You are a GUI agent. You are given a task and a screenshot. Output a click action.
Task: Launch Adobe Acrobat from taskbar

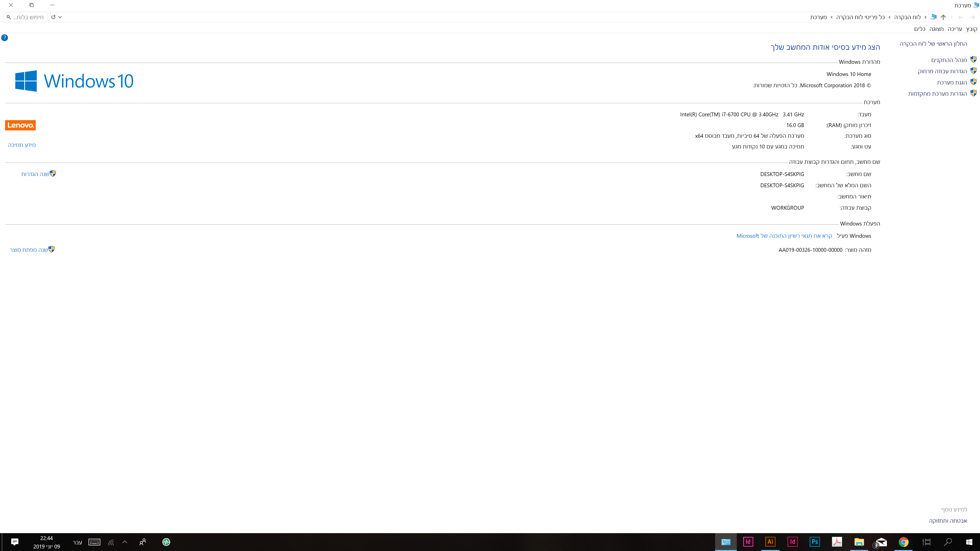pyautogui.click(x=837, y=542)
